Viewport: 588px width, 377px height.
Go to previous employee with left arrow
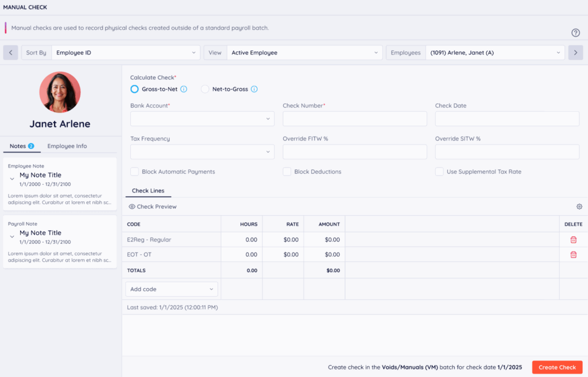click(10, 53)
